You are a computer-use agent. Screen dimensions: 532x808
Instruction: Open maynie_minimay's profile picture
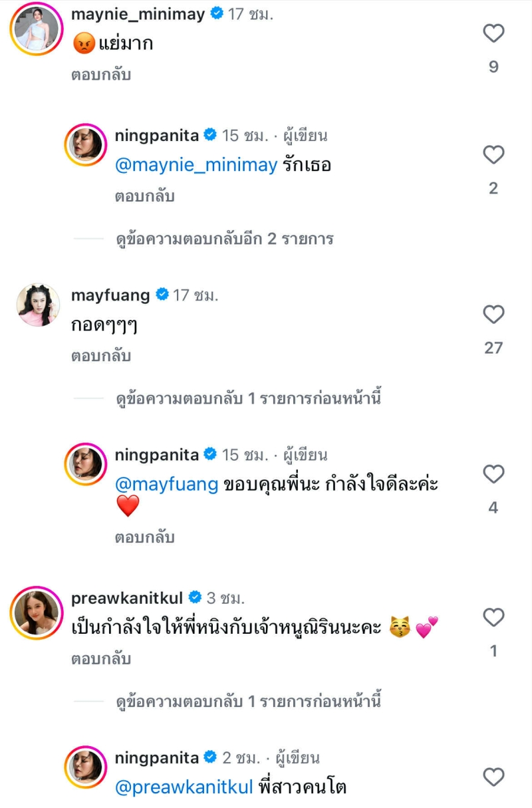click(36, 28)
